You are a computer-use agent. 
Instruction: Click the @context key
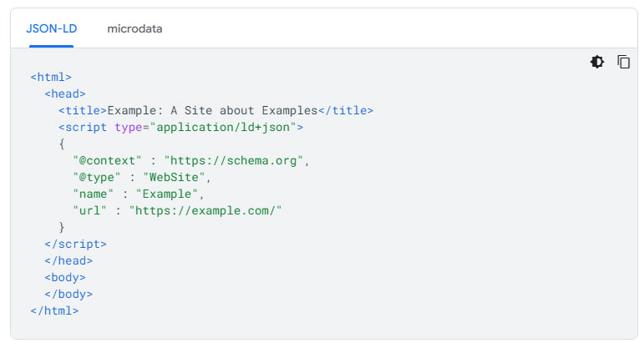point(107,160)
